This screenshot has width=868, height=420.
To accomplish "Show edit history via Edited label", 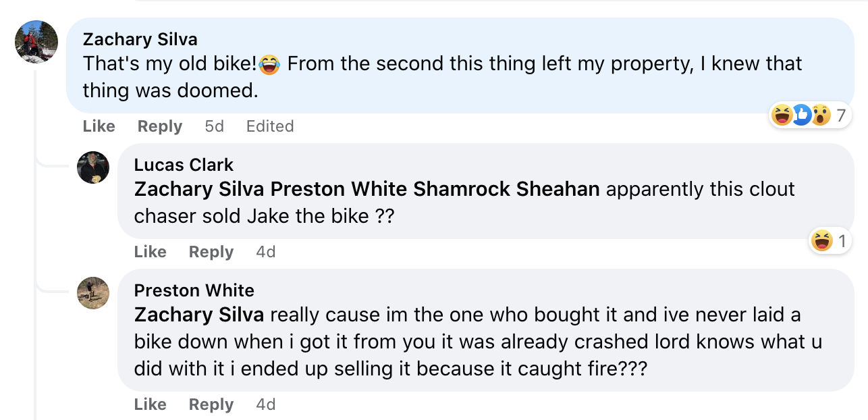I will click(x=269, y=126).
